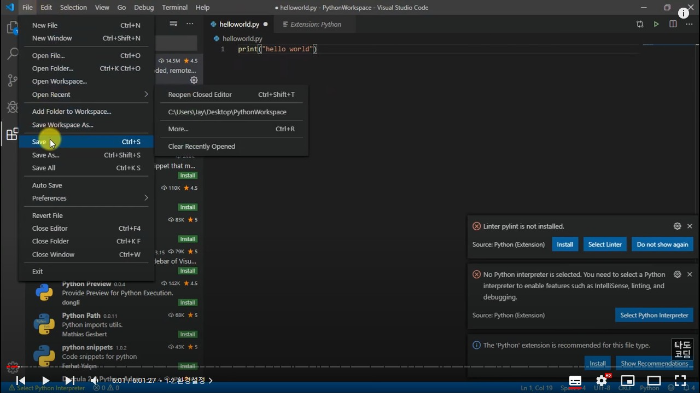Install the Python Path extension
Viewport: 700px width, 393px height.
point(188,334)
